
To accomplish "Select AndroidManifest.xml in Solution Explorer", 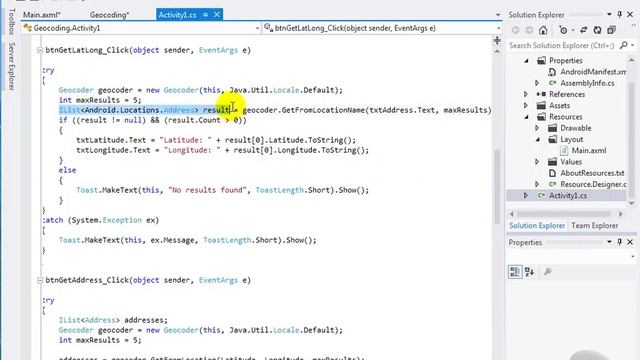I will (593, 72).
